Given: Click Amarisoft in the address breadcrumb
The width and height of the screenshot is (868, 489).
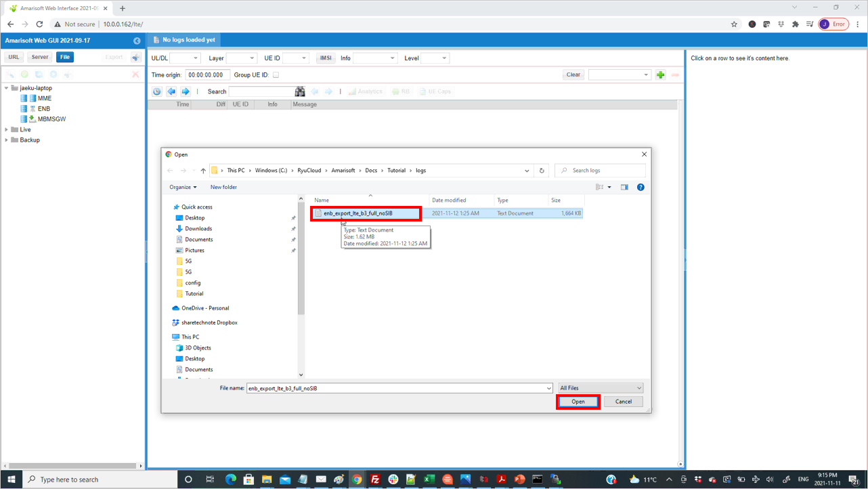Looking at the screenshot, I should pyautogui.click(x=343, y=171).
